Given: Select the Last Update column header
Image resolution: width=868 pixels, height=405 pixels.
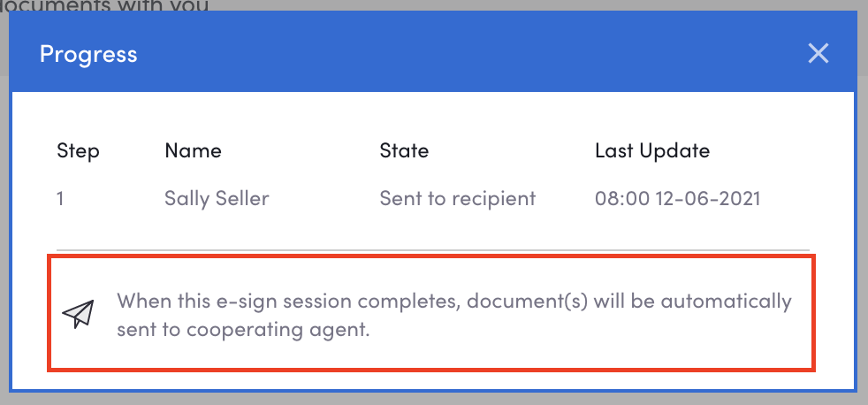Looking at the screenshot, I should [652, 150].
